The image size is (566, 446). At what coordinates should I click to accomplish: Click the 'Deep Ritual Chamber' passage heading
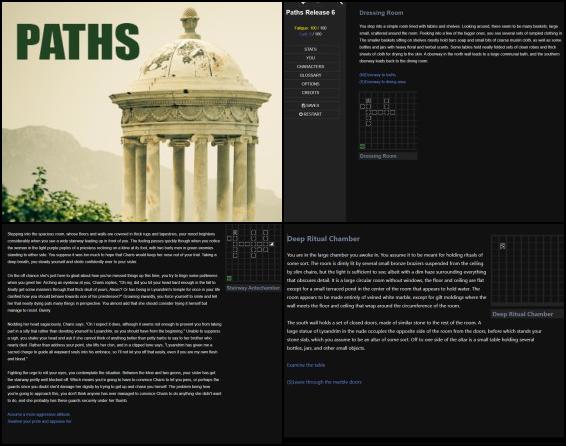[323, 239]
